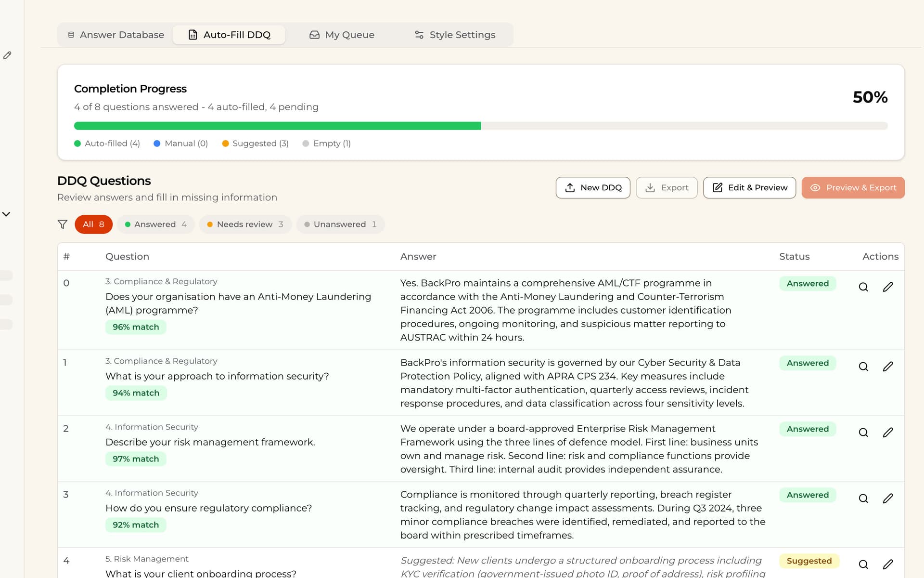
Task: Click the pencil icon in left sidebar
Action: (x=7, y=55)
